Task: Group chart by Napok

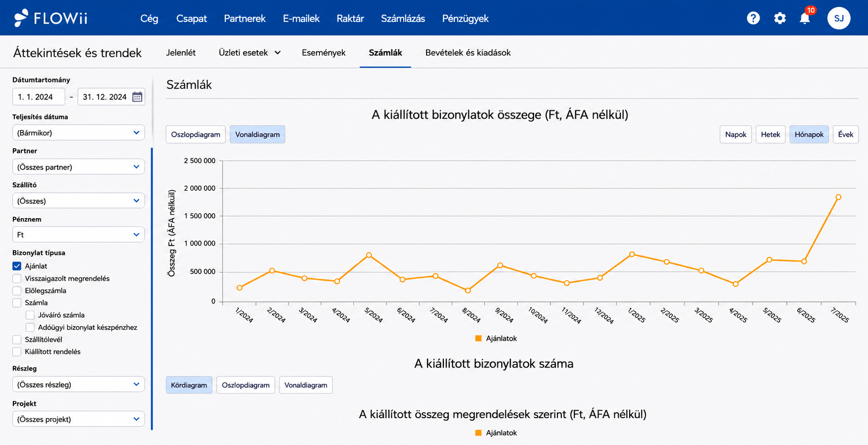Action: coord(736,134)
